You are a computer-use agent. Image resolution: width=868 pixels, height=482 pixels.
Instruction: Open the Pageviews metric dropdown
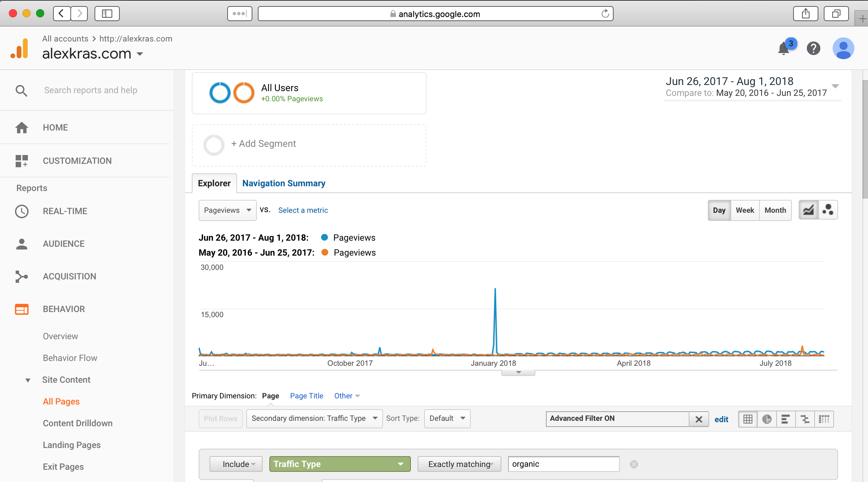[x=227, y=210]
